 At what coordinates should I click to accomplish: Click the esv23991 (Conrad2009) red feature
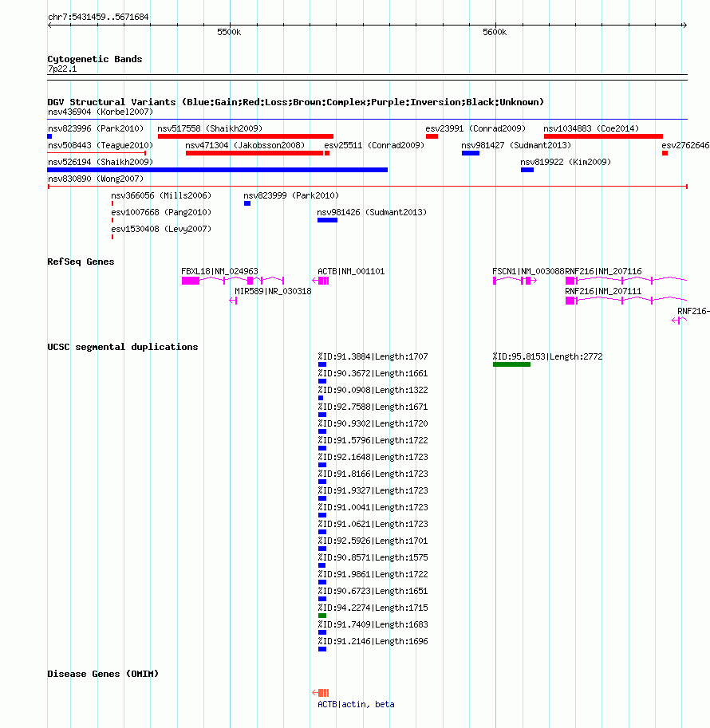pyautogui.click(x=432, y=136)
